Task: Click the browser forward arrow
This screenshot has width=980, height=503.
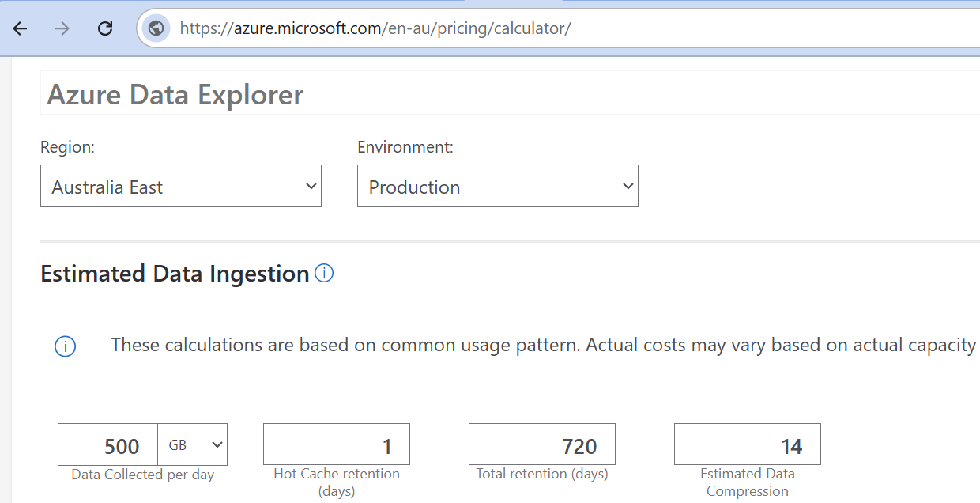Action: (62, 28)
